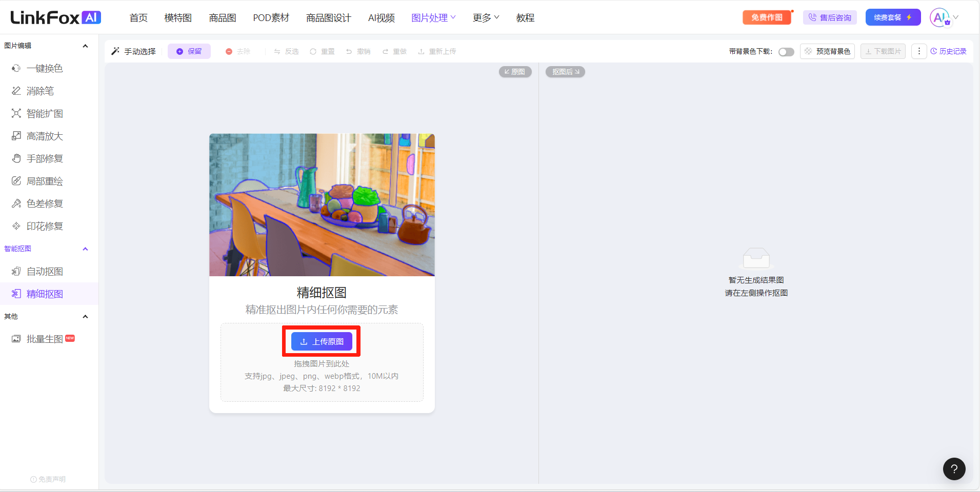
Task: Click the 售后咨询 support button
Action: (830, 17)
